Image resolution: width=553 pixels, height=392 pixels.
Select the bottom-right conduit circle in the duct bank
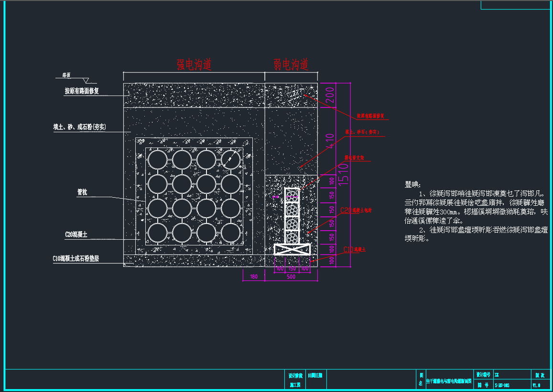point(230,233)
